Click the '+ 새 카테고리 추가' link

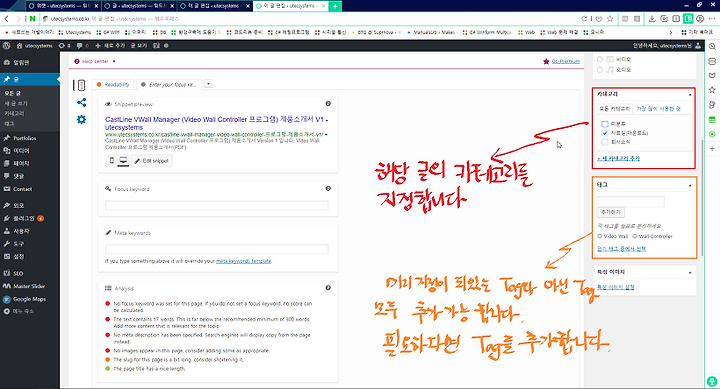(619, 158)
